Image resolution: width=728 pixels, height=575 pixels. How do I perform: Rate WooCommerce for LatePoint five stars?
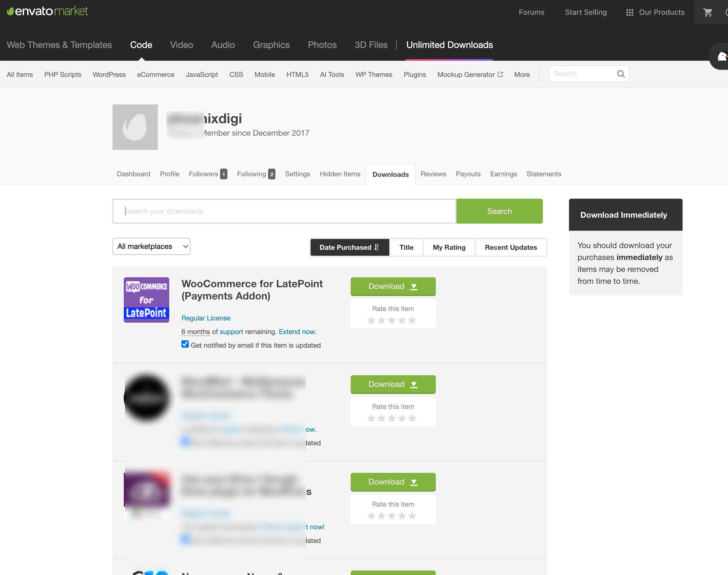(412, 320)
